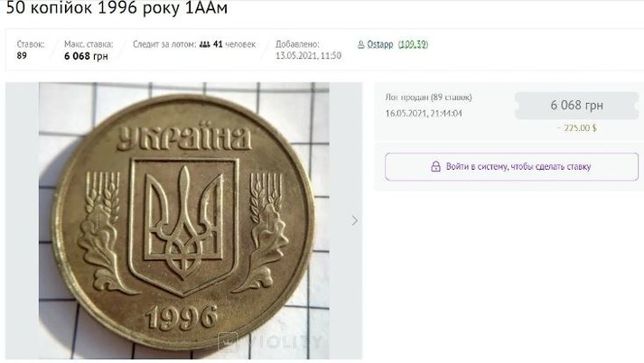The image size is (644, 363).
Task: Open seller Ostapp profile link
Action: tap(380, 44)
